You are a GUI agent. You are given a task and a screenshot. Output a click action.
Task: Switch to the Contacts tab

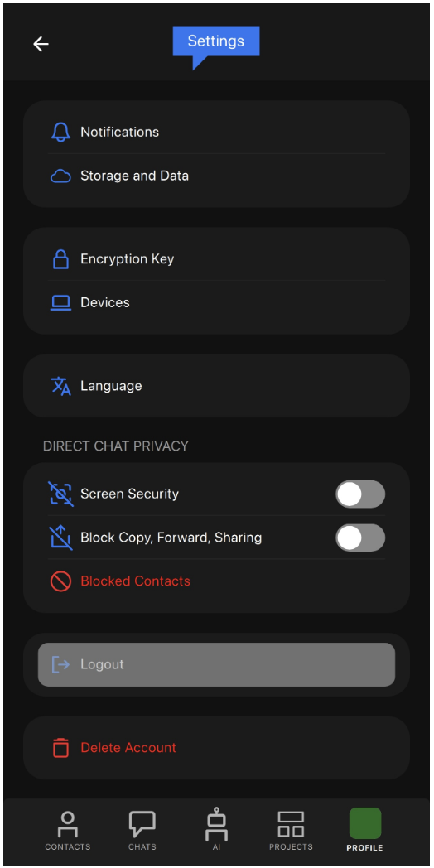[68, 831]
